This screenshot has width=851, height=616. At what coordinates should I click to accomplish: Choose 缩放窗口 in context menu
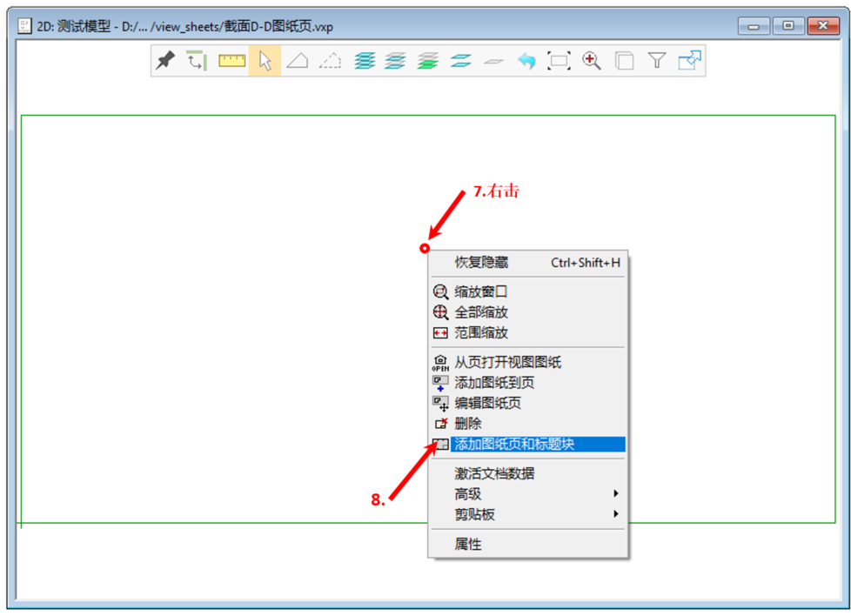527,292
